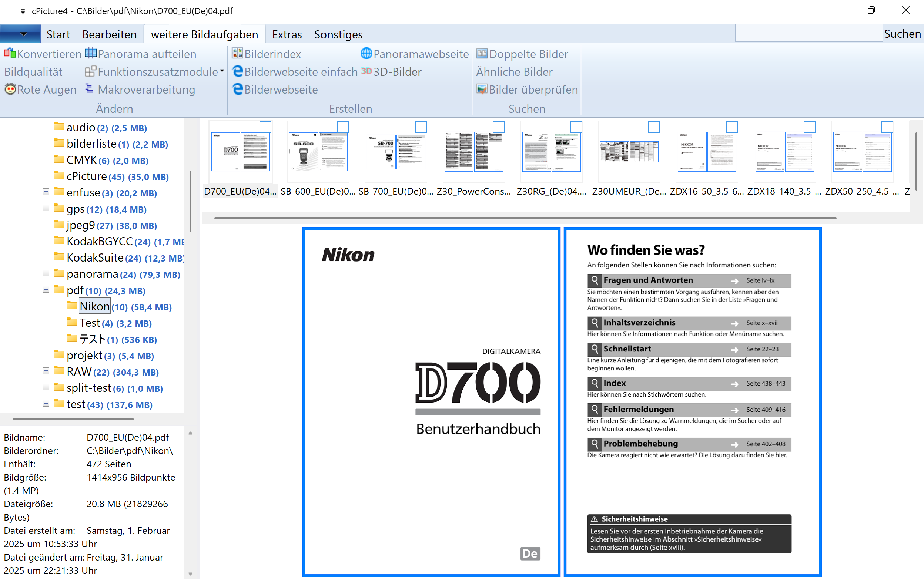Select the Makroverarbeitung tool icon
Image resolution: width=924 pixels, height=579 pixels.
pyautogui.click(x=89, y=89)
